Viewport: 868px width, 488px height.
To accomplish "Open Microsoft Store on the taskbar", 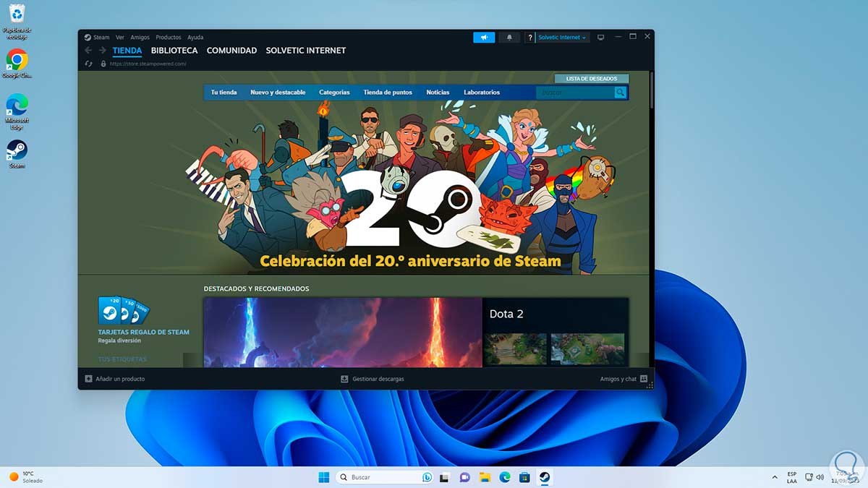I will click(524, 477).
